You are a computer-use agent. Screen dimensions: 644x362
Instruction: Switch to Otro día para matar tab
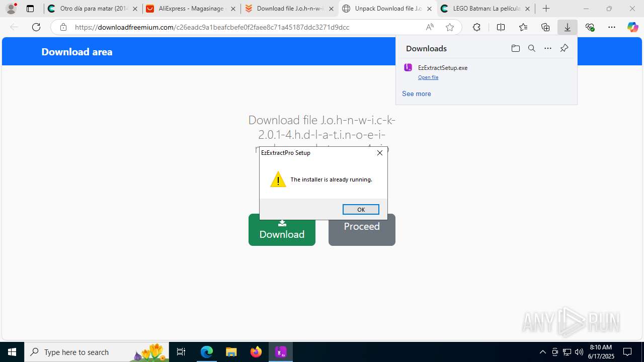(x=93, y=9)
